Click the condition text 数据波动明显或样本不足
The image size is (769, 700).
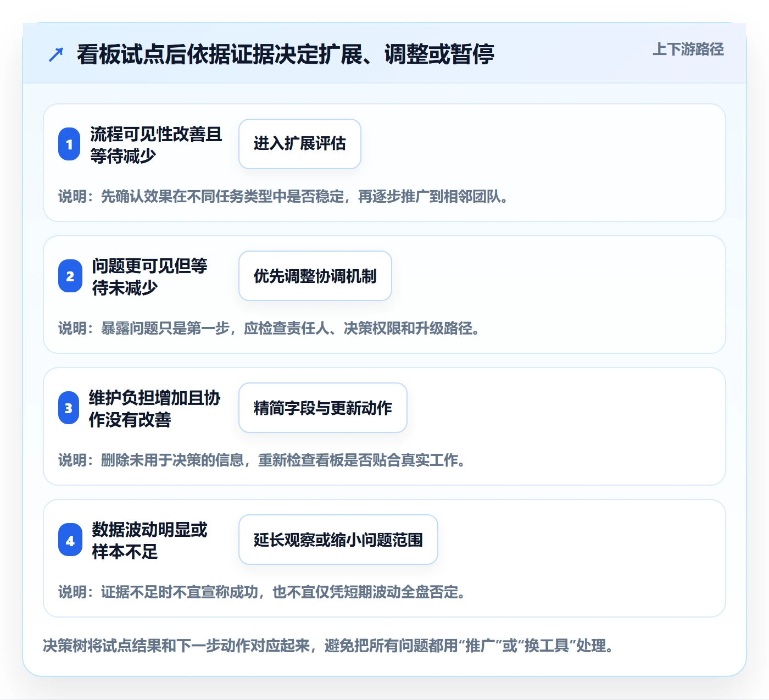click(149, 540)
